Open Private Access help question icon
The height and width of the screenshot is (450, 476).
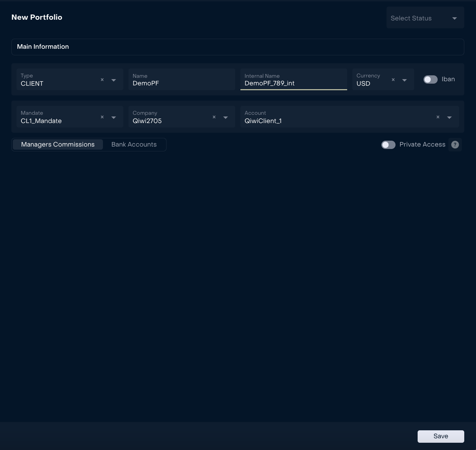(x=455, y=145)
